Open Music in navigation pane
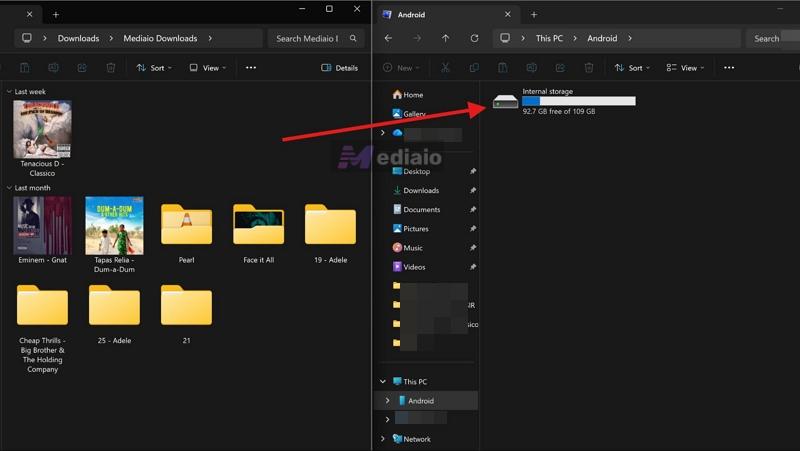 [408, 248]
